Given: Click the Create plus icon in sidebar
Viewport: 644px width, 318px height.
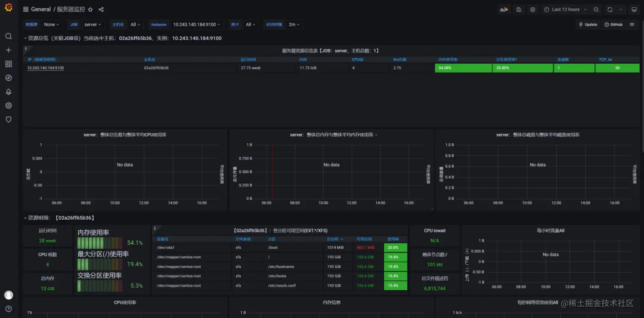Looking at the screenshot, I should 8,50.
